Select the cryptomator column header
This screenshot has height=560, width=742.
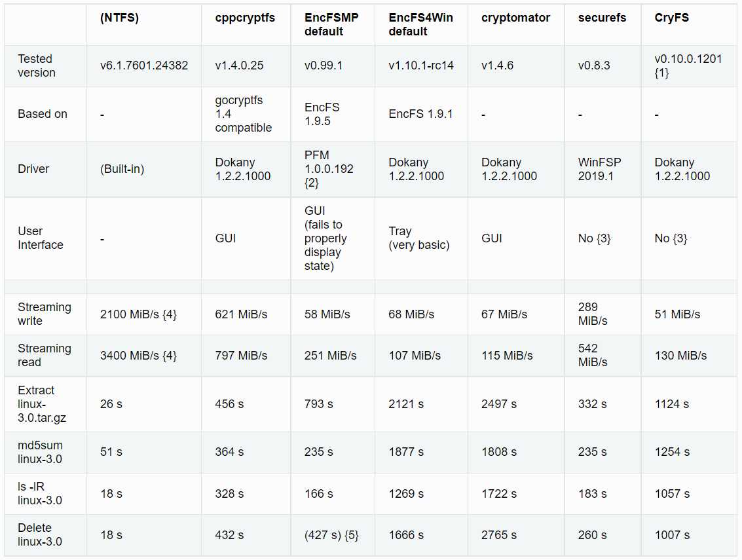[x=514, y=18]
